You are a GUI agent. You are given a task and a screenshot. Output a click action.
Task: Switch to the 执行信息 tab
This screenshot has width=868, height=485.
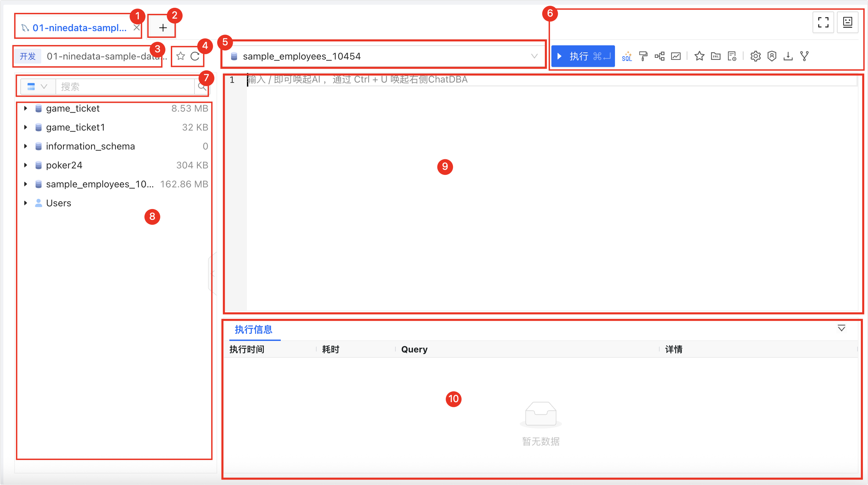(253, 329)
